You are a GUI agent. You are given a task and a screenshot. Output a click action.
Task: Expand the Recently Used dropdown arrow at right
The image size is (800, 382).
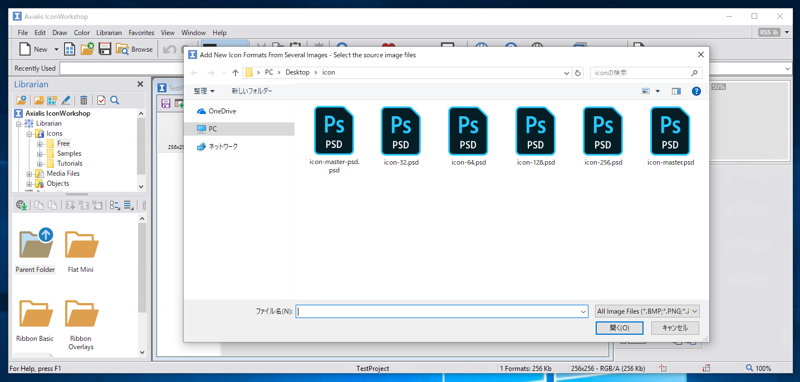(x=788, y=68)
